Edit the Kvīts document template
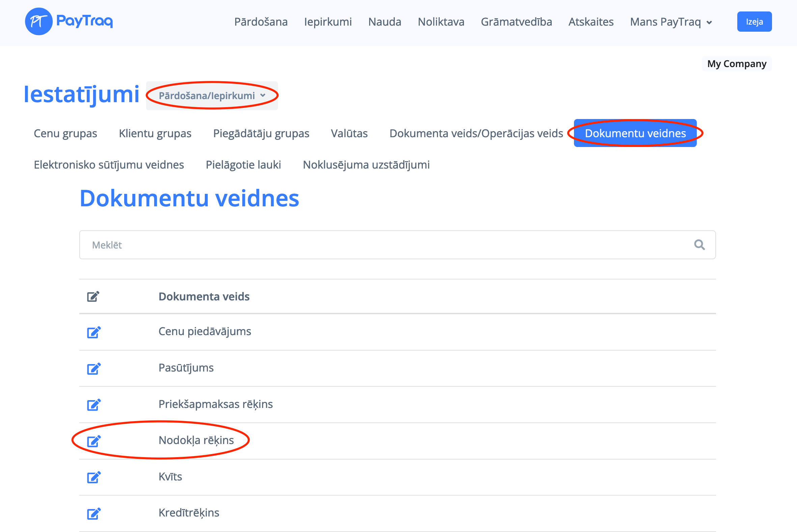Viewport: 797px width, 532px height. pyautogui.click(x=94, y=477)
